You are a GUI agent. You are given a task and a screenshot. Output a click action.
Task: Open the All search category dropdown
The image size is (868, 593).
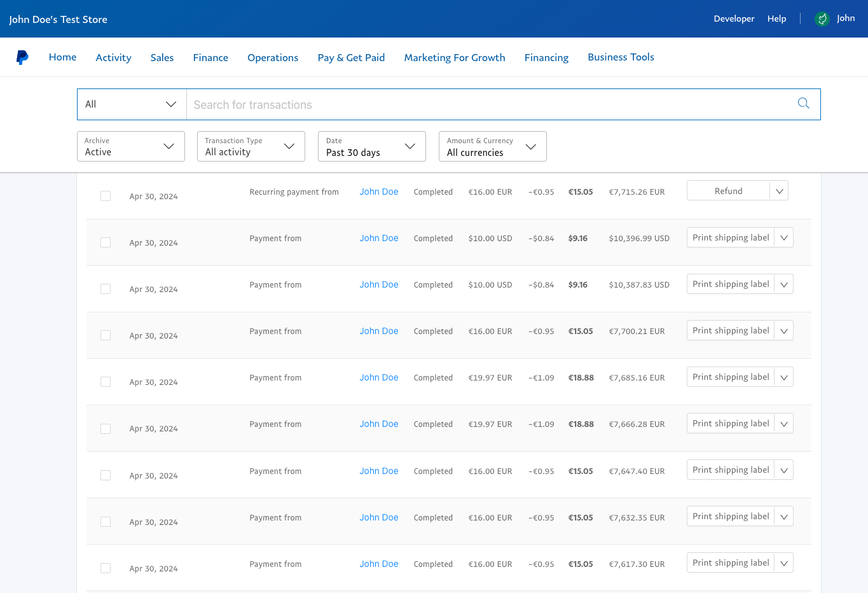[132, 104]
